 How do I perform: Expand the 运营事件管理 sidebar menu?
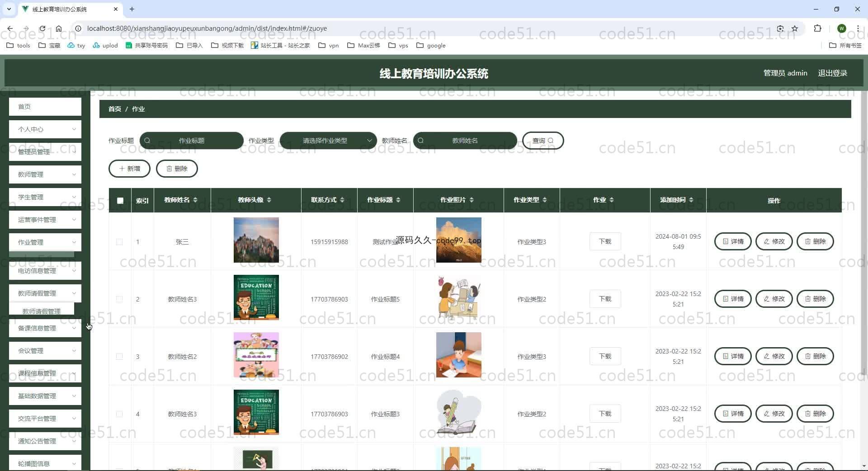(x=45, y=220)
